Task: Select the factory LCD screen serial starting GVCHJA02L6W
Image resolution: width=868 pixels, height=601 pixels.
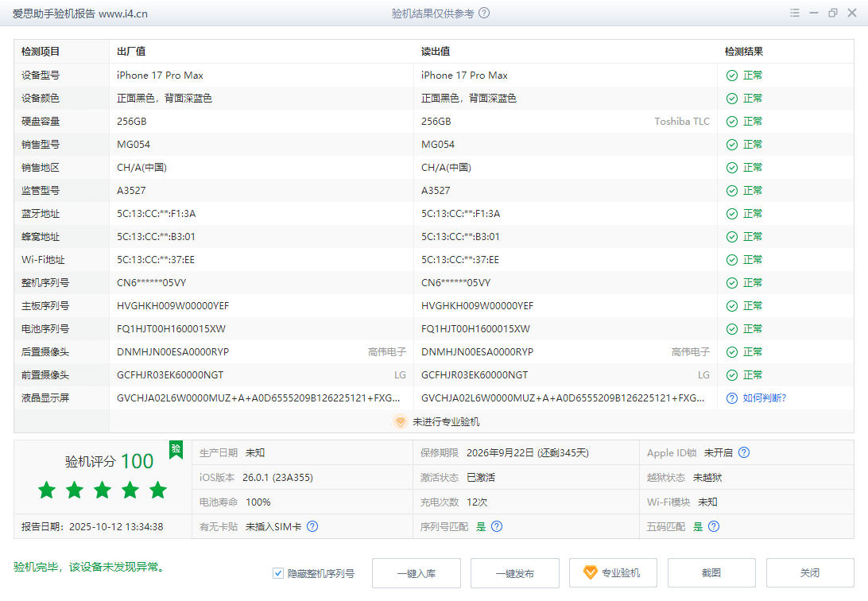Action: point(258,398)
